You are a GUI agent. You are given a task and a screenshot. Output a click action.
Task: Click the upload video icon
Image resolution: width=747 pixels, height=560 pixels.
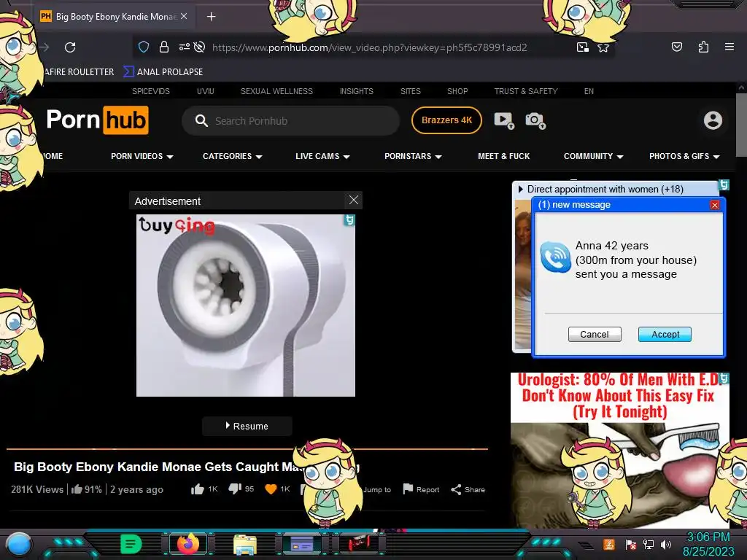(504, 120)
